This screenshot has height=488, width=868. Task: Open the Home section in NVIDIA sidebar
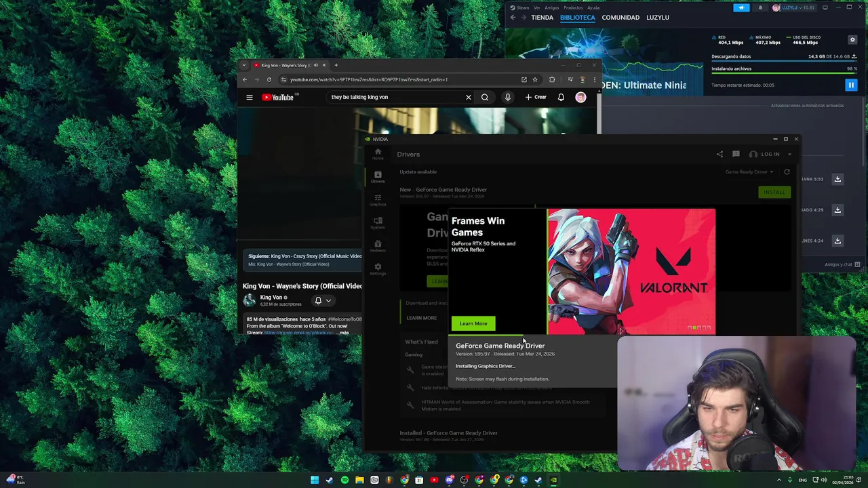(x=378, y=154)
